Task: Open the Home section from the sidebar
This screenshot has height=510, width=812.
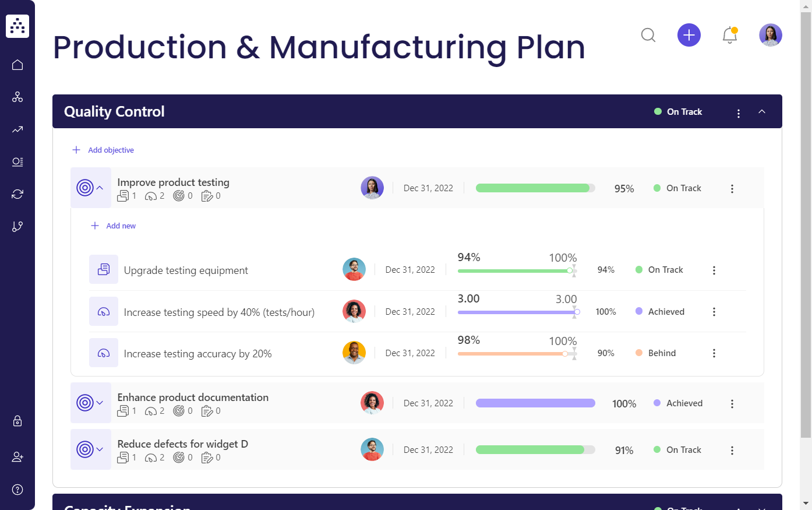Action: click(17, 64)
